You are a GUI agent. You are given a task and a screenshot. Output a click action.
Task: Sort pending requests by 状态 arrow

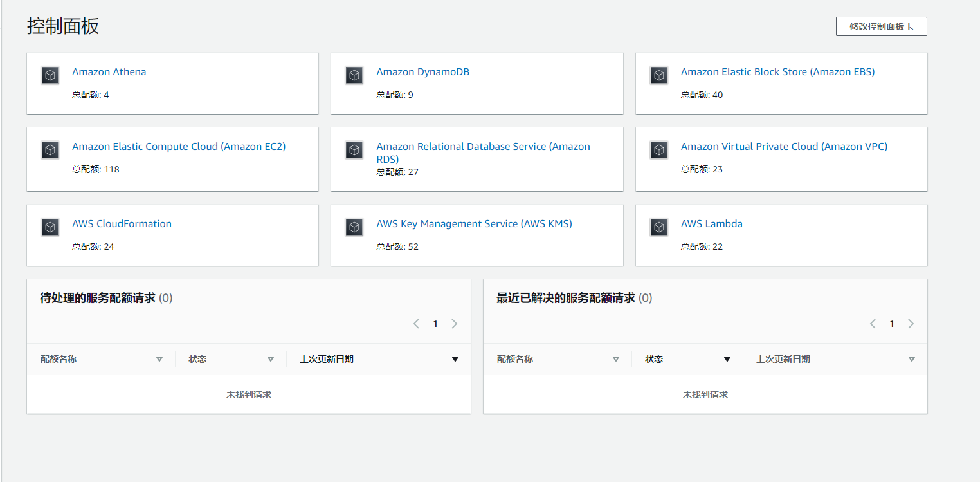pyautogui.click(x=271, y=359)
